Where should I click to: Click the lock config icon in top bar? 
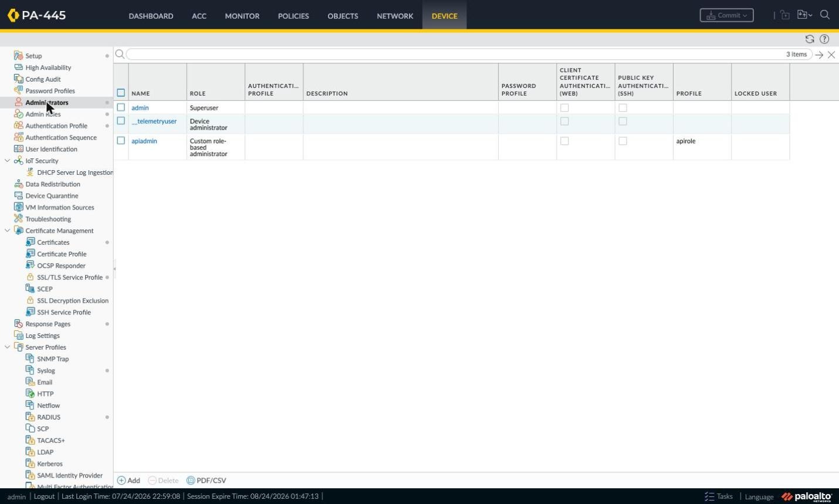(x=785, y=15)
